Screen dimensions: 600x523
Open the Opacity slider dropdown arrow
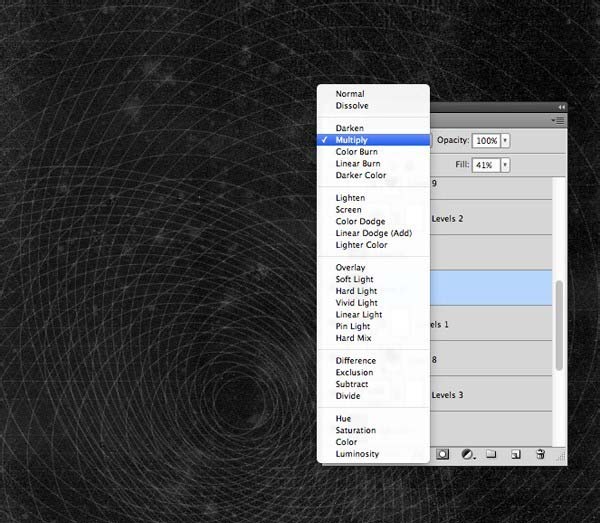pos(505,140)
